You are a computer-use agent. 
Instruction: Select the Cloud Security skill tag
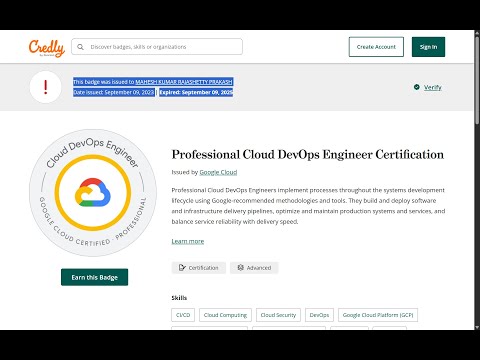coord(278,315)
